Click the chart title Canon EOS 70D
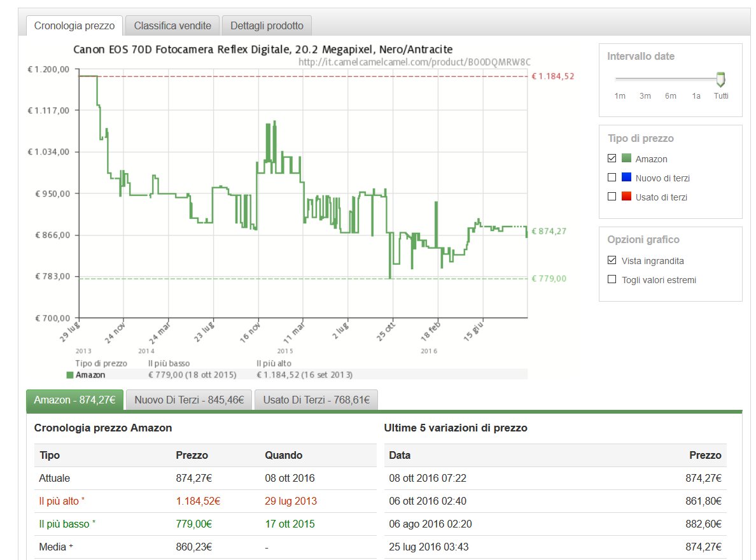Screen dimensions: 756x560 coord(263,49)
